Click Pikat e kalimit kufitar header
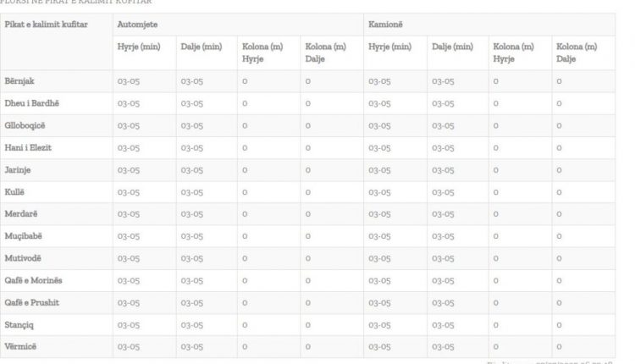 point(47,25)
